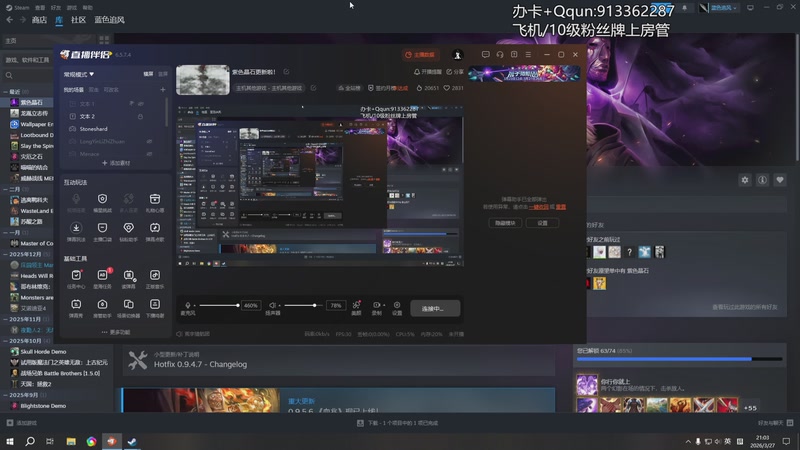Image resolution: width=800 pixels, height=450 pixels.
Task: Click 设置 button in barrage panel
Action: pyautogui.click(x=542, y=223)
